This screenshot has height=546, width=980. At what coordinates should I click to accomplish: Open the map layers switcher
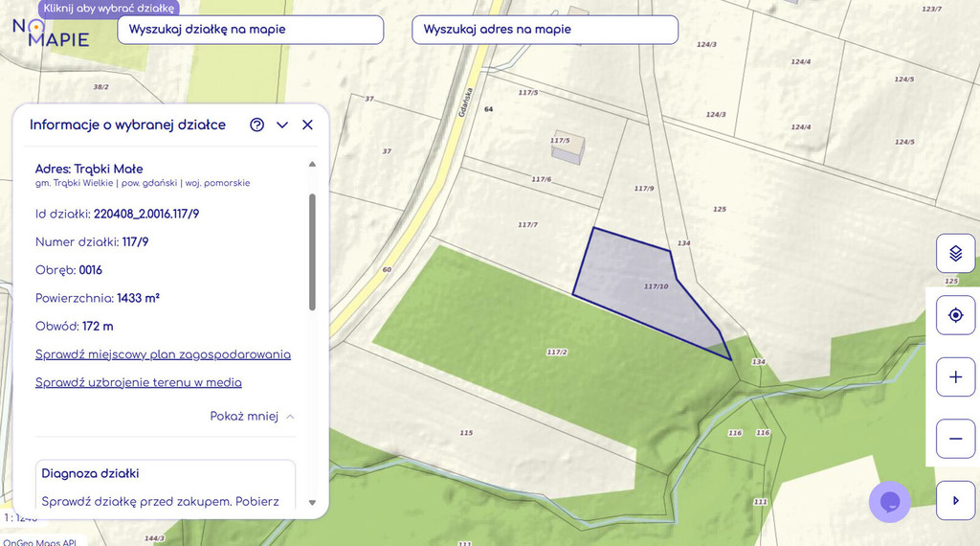point(955,253)
